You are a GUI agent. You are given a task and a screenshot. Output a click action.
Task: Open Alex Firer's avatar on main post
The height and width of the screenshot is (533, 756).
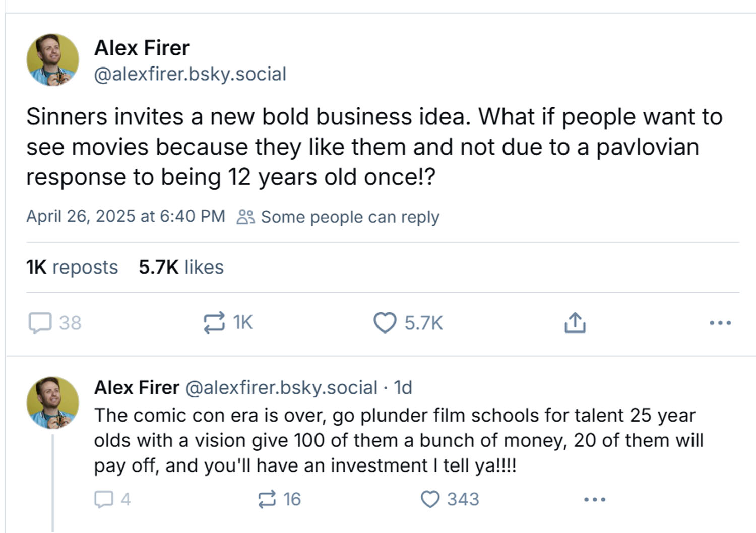click(x=53, y=60)
